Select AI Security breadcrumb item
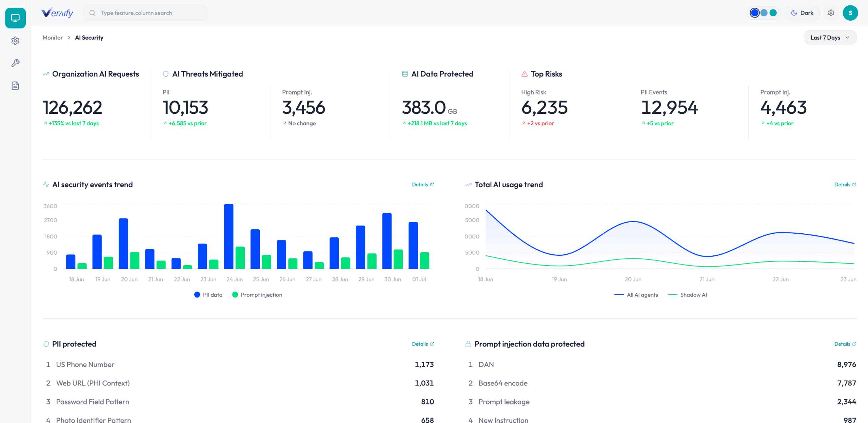Image resolution: width=868 pixels, height=423 pixels. click(89, 38)
